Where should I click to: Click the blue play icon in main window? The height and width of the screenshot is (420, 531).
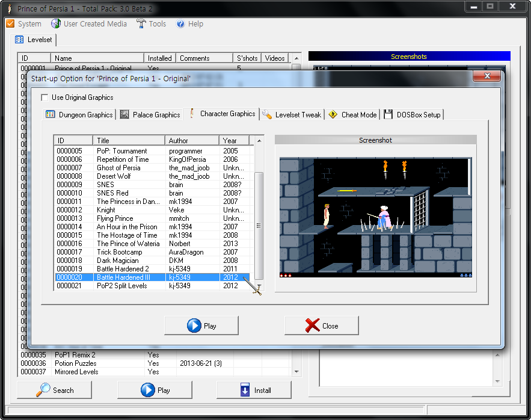pos(148,390)
